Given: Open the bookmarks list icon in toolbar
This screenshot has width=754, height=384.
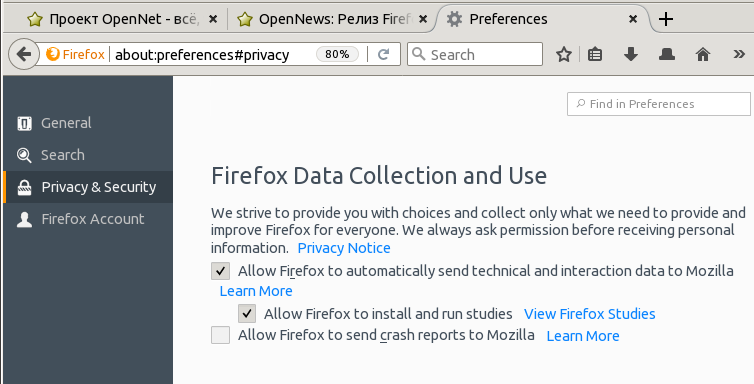Looking at the screenshot, I should pos(595,54).
